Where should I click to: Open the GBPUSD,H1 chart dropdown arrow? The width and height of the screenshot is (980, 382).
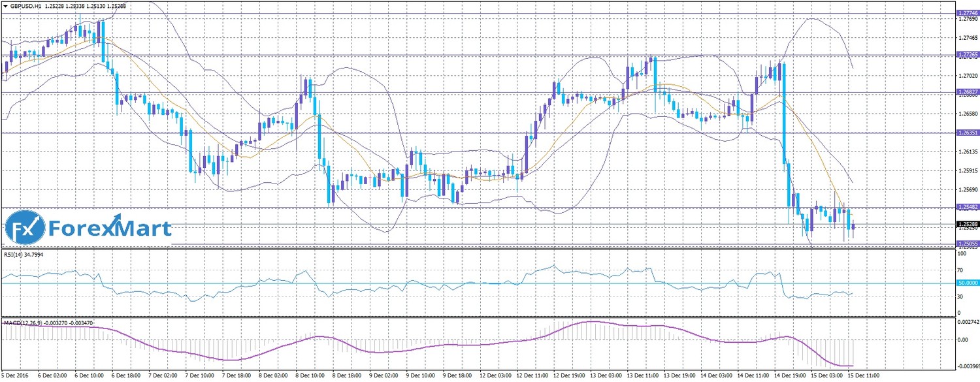point(5,6)
